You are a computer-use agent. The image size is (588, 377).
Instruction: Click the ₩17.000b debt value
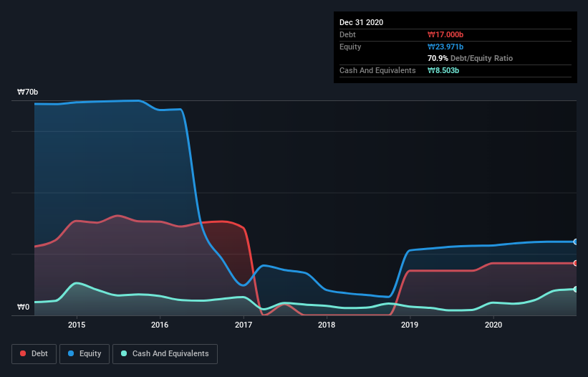coord(445,35)
